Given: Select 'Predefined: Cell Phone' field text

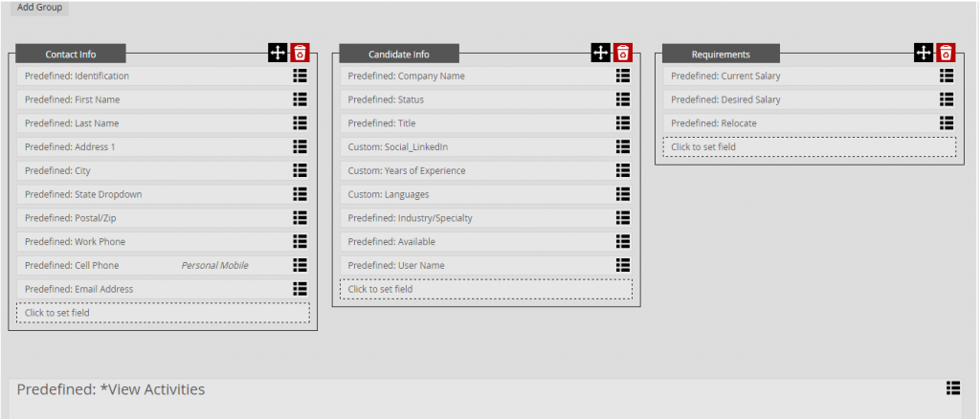Looking at the screenshot, I should (72, 265).
